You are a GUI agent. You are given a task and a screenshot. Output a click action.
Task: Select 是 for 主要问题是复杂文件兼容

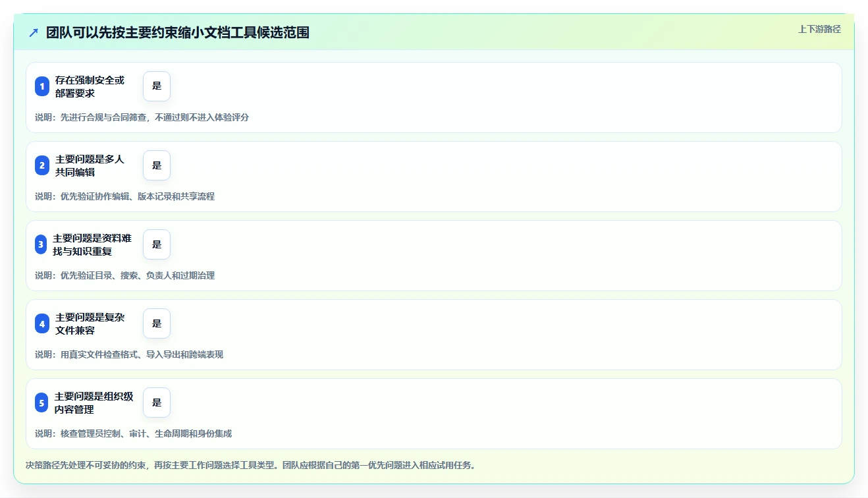pyautogui.click(x=157, y=323)
